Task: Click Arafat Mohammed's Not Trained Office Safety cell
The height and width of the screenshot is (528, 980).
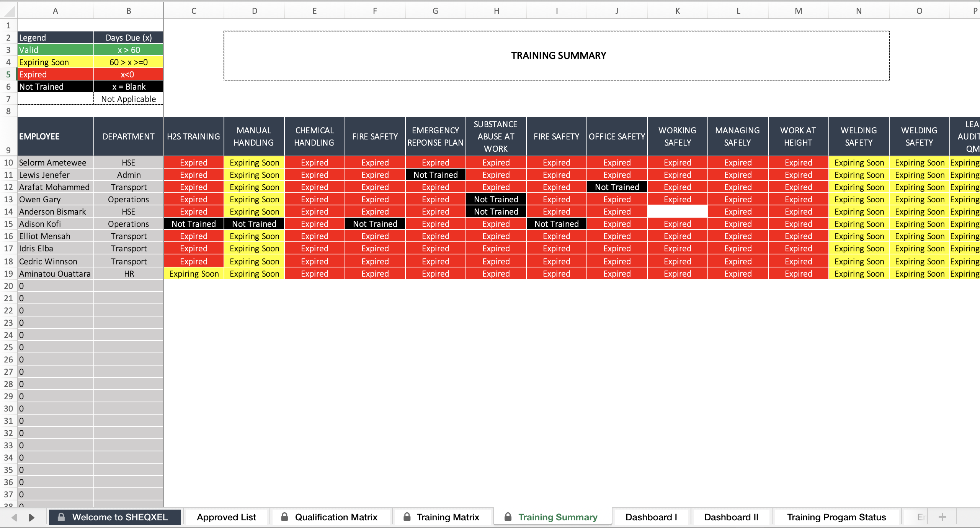Action: coord(617,187)
